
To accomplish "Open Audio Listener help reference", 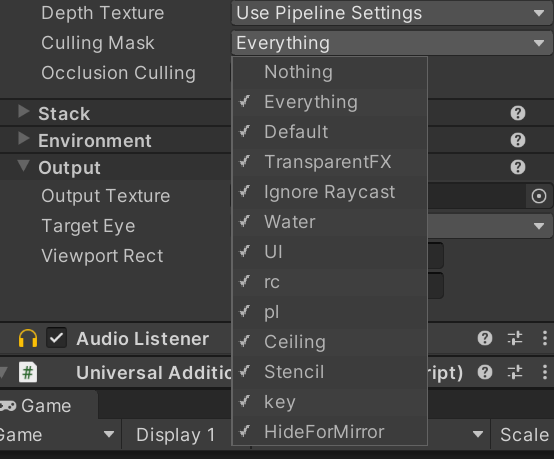I will (x=485, y=339).
